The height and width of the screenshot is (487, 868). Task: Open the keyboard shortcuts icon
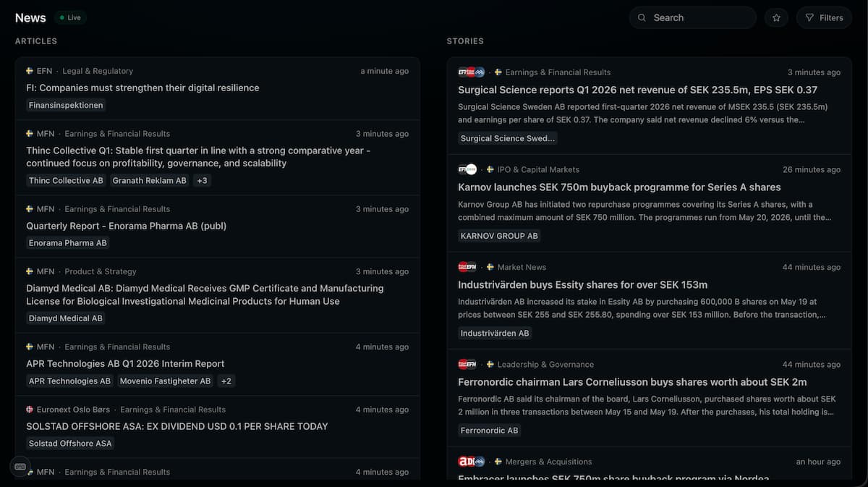click(20, 467)
